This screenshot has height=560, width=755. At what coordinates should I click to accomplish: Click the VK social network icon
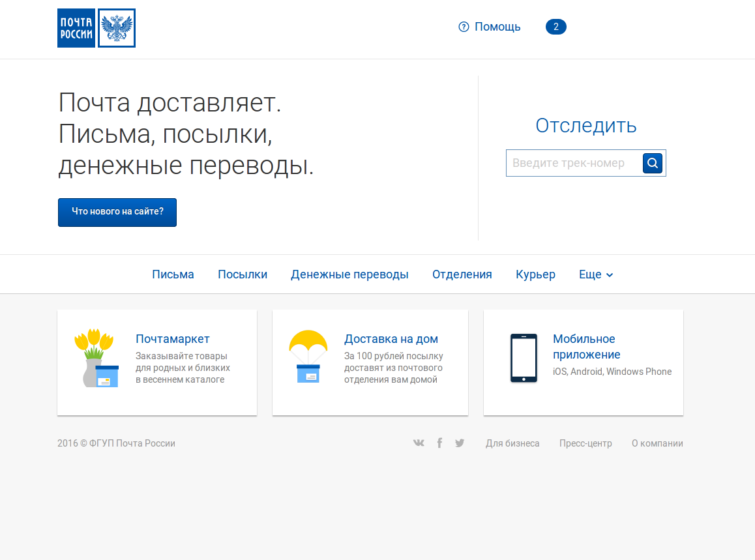[419, 443]
